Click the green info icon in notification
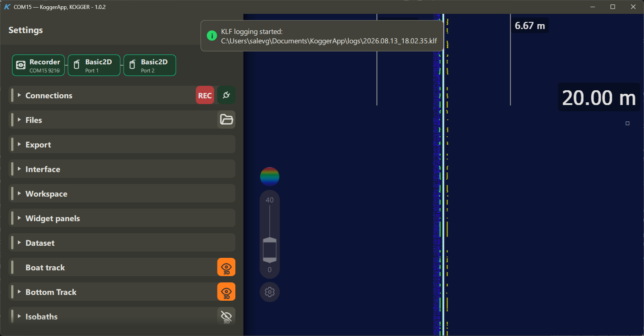This screenshot has width=644, height=336. click(x=211, y=36)
